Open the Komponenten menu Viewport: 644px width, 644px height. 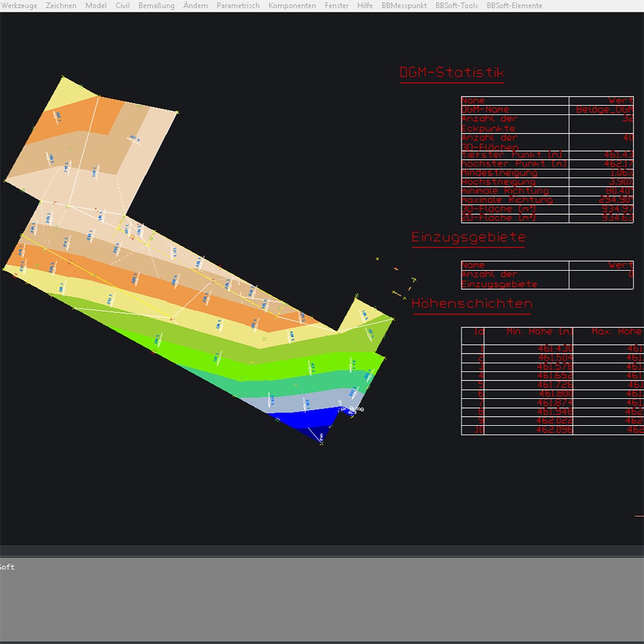pyautogui.click(x=292, y=5)
